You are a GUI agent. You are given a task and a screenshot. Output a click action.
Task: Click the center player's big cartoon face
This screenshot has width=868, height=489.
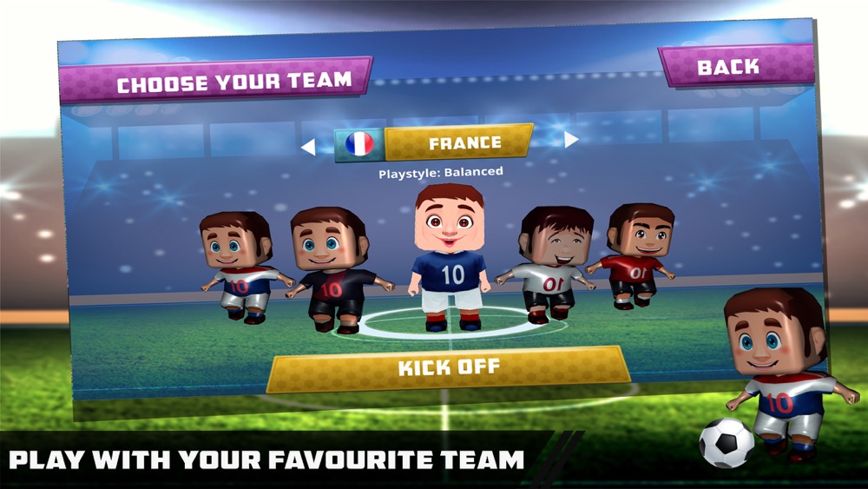[x=450, y=223]
